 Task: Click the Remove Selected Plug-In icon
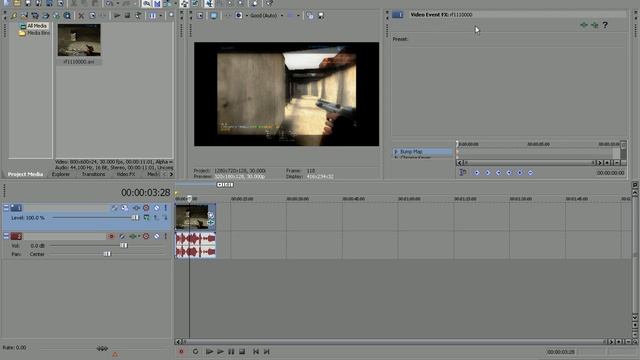pos(595,25)
